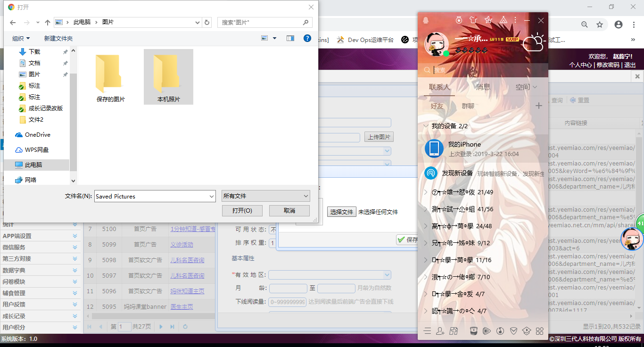
Task: Open the 所有文件 file type dropdown
Action: (x=265, y=196)
